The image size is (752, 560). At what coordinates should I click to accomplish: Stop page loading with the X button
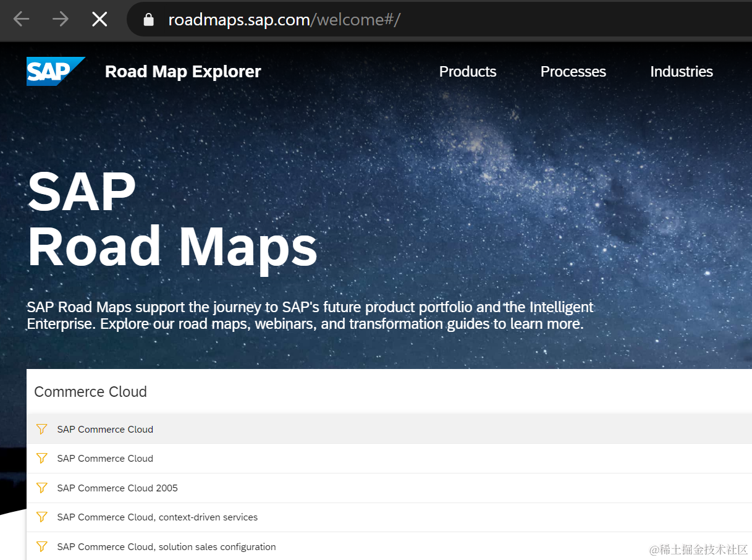point(99,19)
